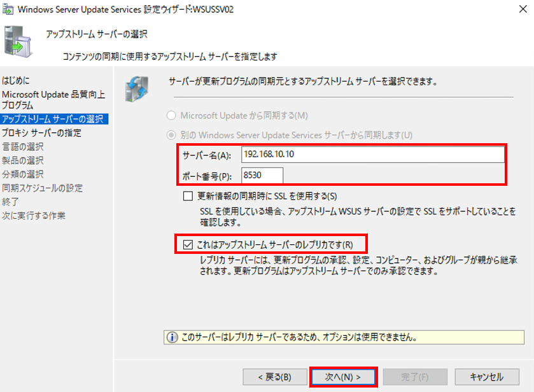Click the server icon beside the header
The width and height of the screenshot is (534, 392).
[18, 41]
